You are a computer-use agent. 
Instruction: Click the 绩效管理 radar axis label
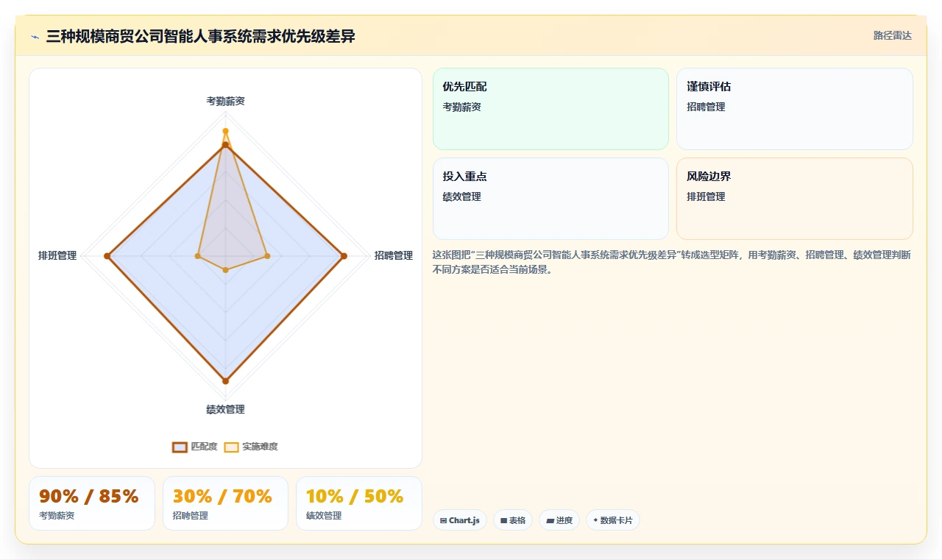(225, 409)
